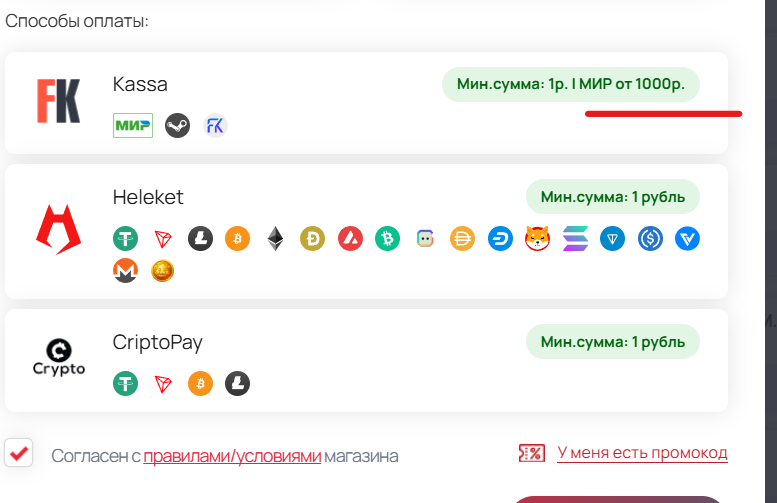
Task: Click the promo code coupon icon
Action: 532,453
